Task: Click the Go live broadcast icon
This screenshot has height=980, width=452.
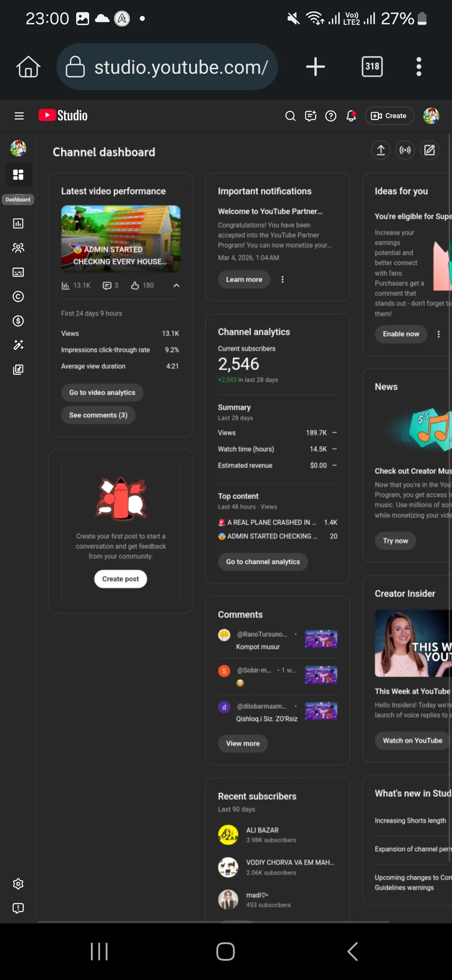Action: [x=405, y=150]
